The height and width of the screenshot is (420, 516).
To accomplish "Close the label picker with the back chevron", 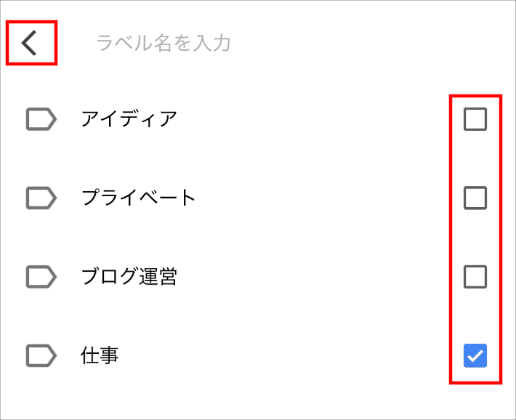I will 30,44.
